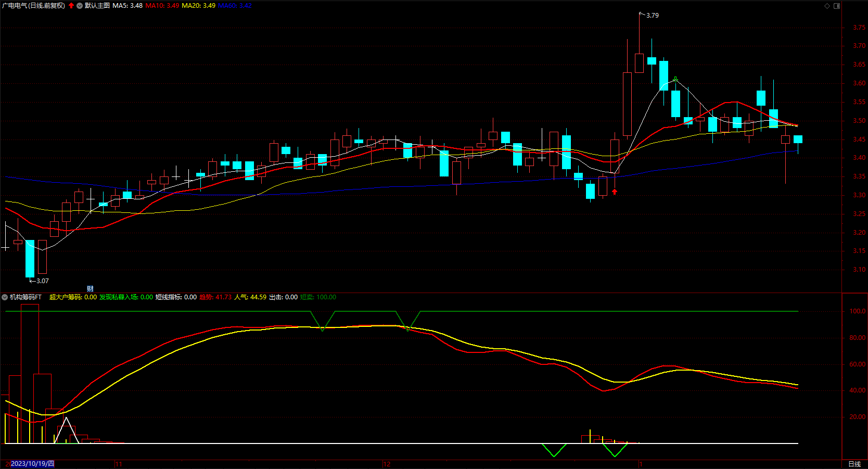Click the 20.00 indicator axis label
868x469 pixels.
(x=858, y=417)
